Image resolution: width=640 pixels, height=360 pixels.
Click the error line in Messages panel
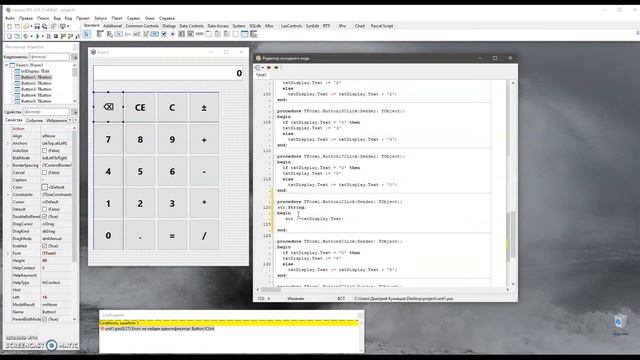160,329
